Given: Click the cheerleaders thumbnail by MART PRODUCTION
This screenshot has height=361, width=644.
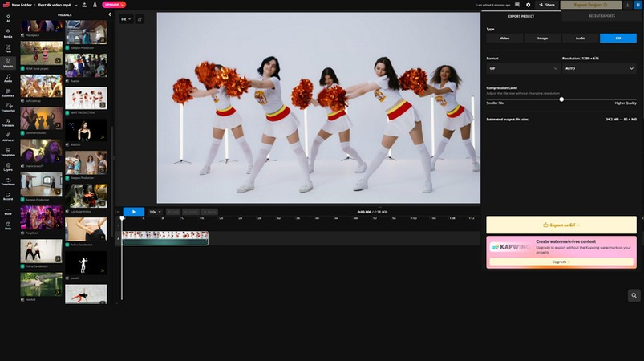Looking at the screenshot, I should tap(86, 98).
